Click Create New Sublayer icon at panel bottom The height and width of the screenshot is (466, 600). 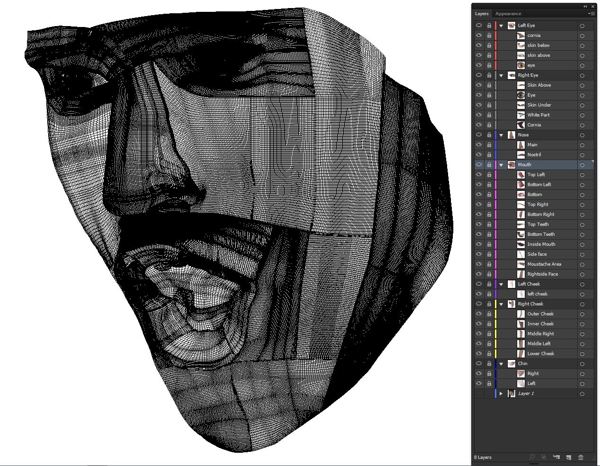click(x=556, y=457)
